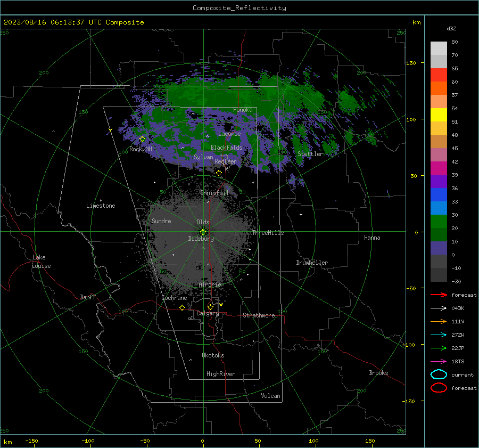Screen dimensions: 479x448
Task: Click the Vulcan label
Action: 271,396
